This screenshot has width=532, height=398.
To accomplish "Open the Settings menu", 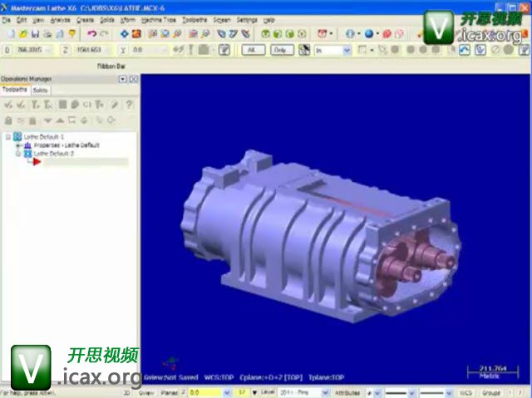I will click(247, 20).
